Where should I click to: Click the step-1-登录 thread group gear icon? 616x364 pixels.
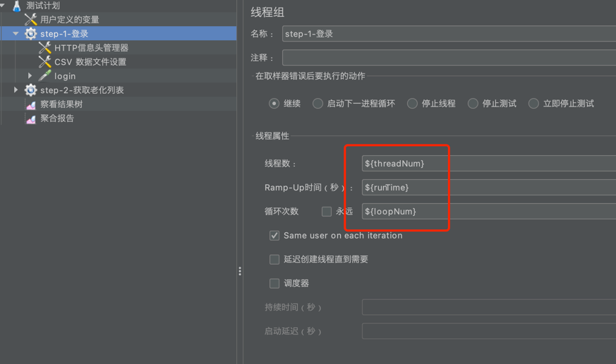tap(30, 34)
